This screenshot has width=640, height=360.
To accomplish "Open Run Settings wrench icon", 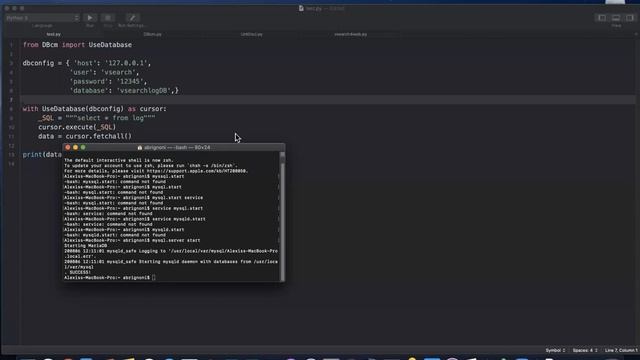I will click(x=132, y=18).
